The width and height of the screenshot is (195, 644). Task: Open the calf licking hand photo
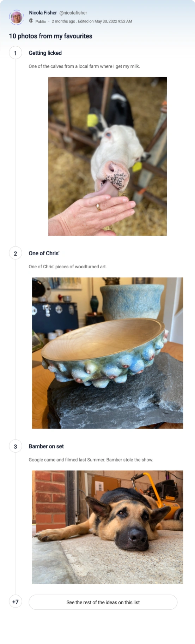point(108,156)
